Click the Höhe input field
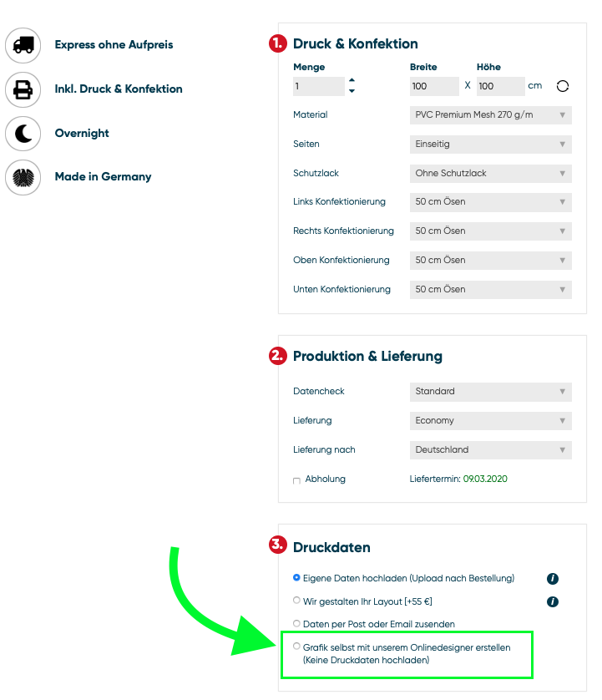602x700 pixels. tap(500, 86)
